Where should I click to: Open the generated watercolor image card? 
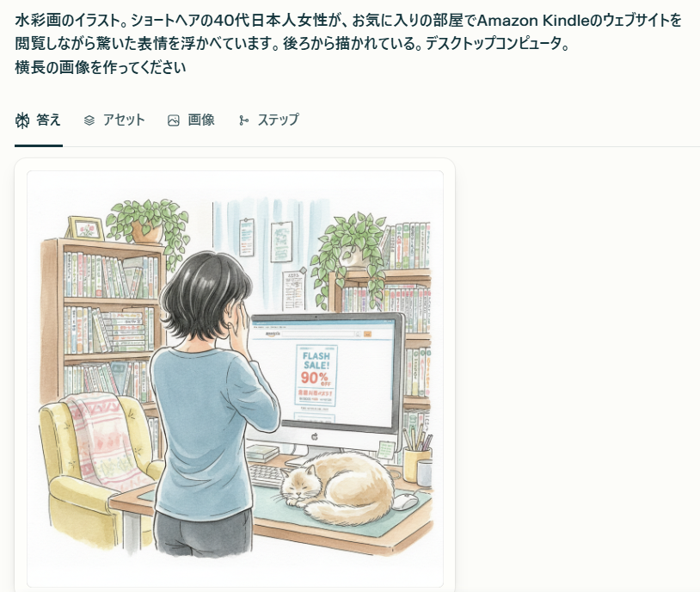pos(235,379)
